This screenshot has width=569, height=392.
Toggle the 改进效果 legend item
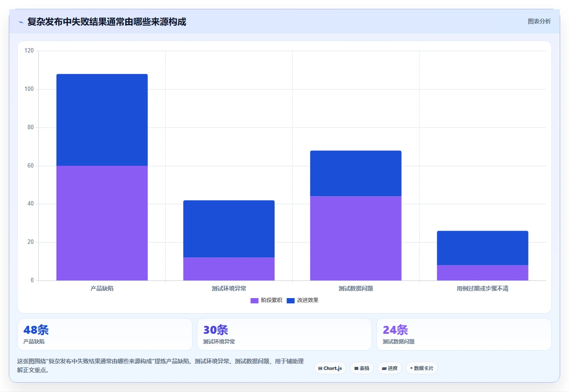(x=302, y=300)
